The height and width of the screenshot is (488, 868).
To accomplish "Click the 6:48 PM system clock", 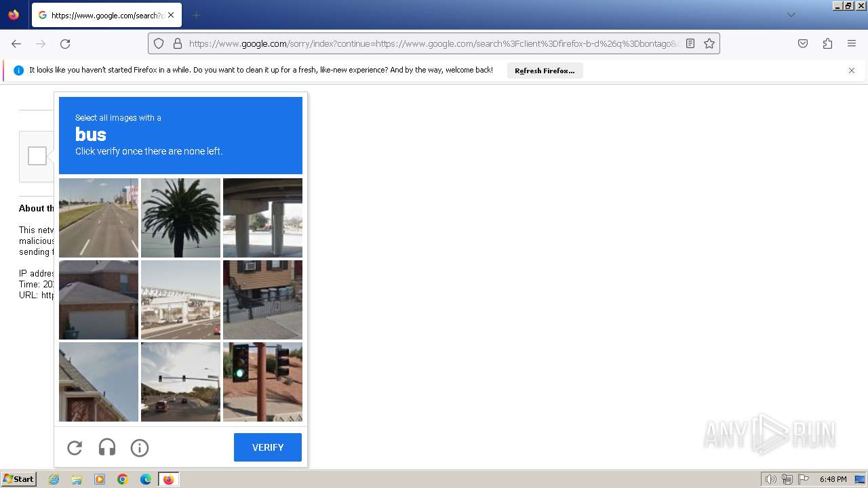I will point(833,479).
